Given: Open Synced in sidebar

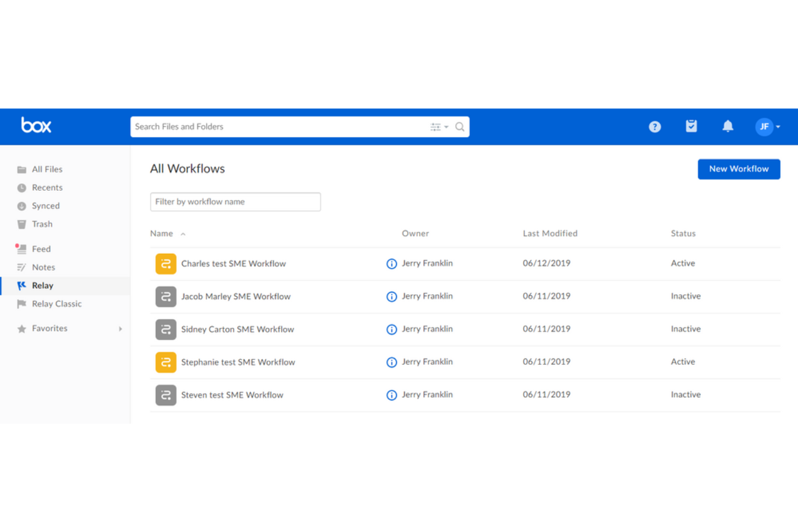Looking at the screenshot, I should [x=46, y=206].
